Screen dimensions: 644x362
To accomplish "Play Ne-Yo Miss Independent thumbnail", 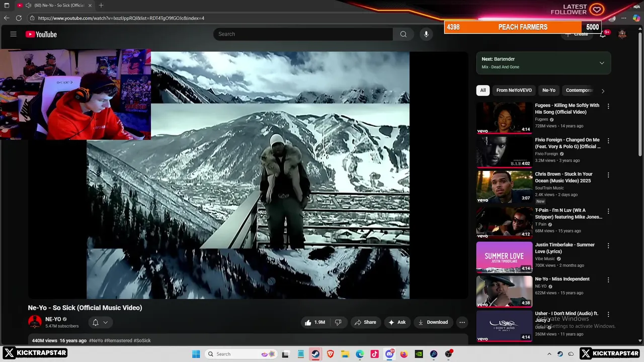I will [x=504, y=291].
